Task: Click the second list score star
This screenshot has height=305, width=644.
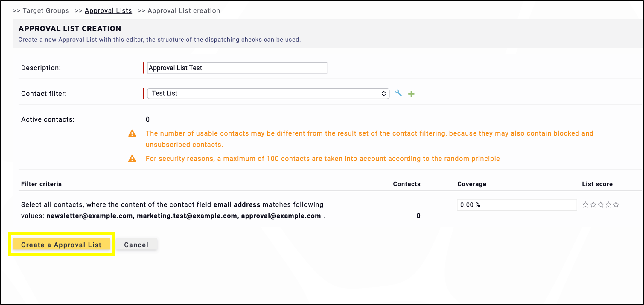Action: point(593,205)
